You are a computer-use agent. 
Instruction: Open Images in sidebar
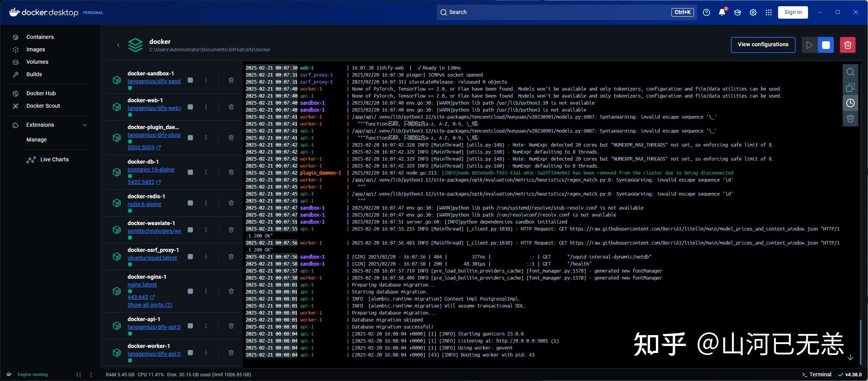(x=35, y=49)
